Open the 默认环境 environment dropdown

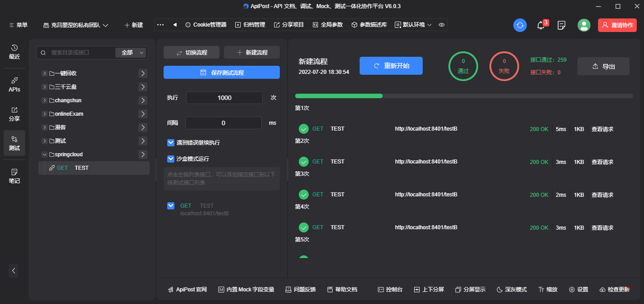(x=413, y=25)
